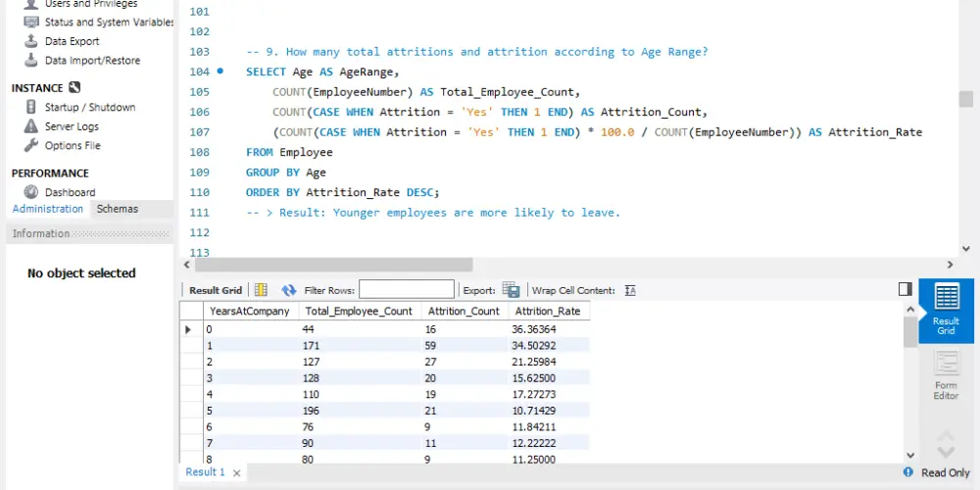Click the Attrition_Rate column header
980x490 pixels.
pyautogui.click(x=548, y=311)
